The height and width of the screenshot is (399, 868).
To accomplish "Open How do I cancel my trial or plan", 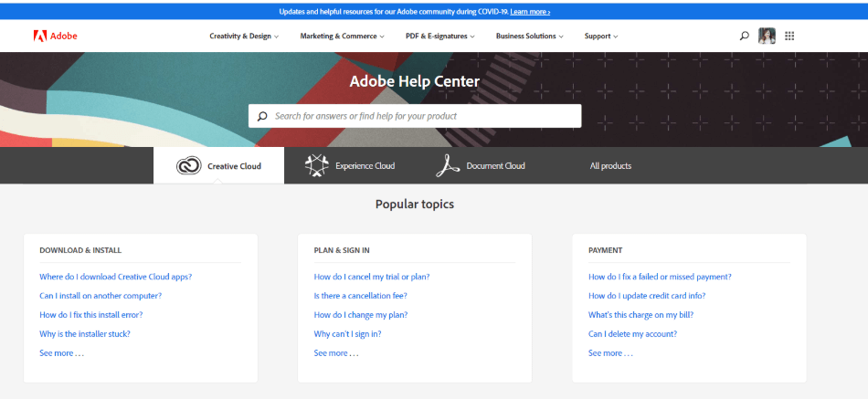I will click(372, 277).
